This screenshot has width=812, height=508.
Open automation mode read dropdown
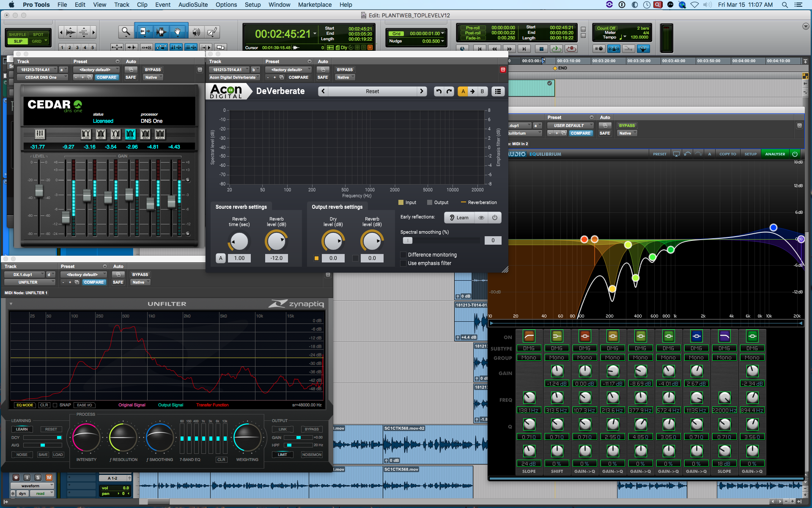[42, 494]
